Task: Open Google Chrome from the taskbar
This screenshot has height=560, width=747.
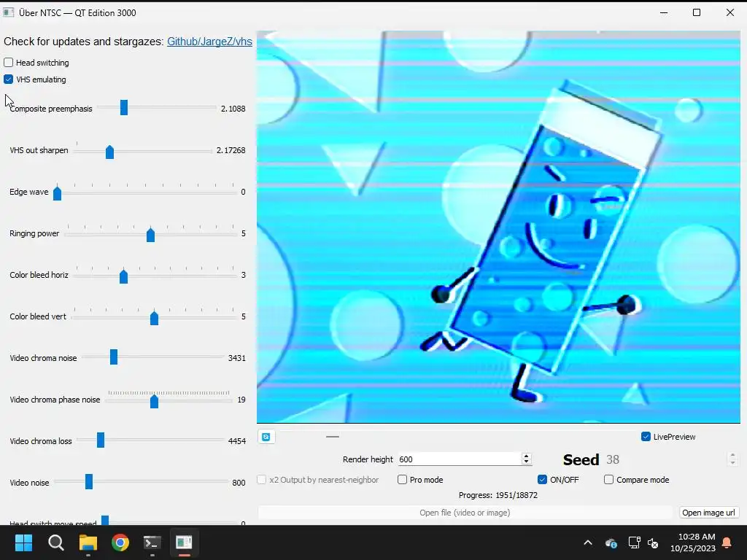Action: pos(120,542)
